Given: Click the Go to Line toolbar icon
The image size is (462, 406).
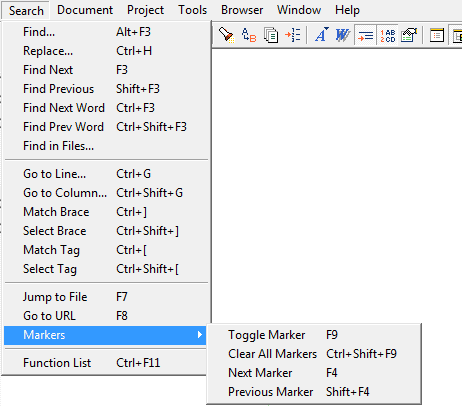Looking at the screenshot, I should click(x=293, y=35).
